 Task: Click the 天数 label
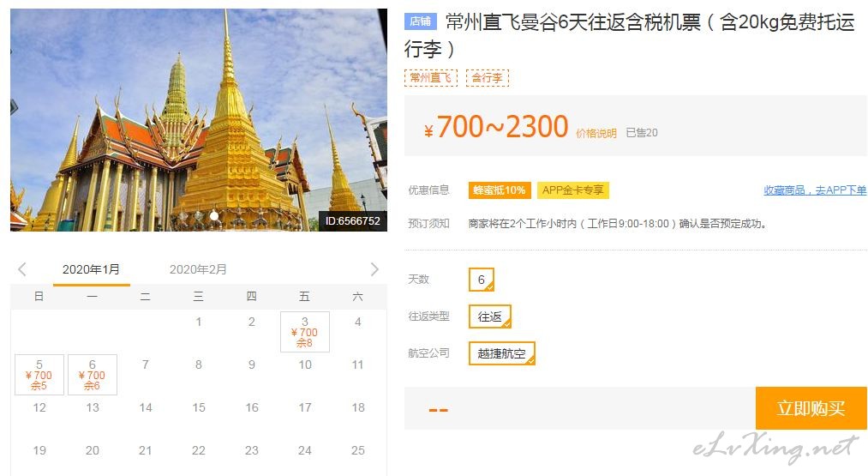pos(418,280)
